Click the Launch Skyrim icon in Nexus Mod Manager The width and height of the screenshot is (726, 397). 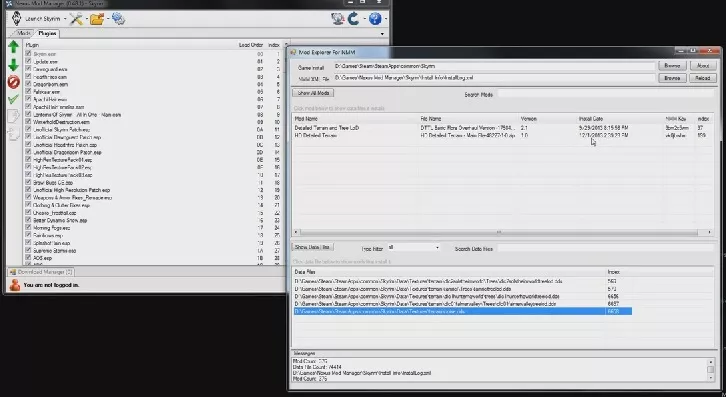(16, 19)
